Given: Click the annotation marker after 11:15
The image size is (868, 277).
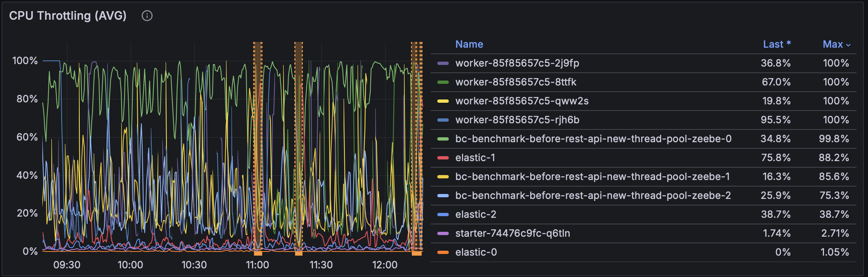Looking at the screenshot, I should pyautogui.click(x=299, y=254).
